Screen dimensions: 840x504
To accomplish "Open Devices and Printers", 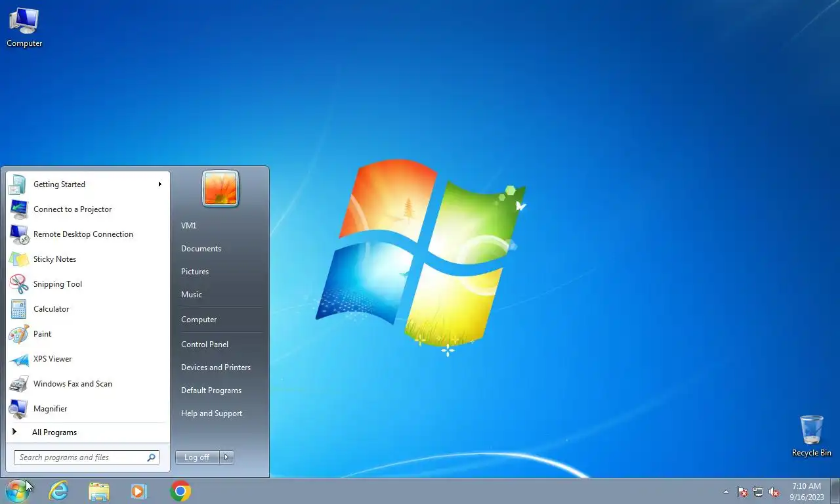I will (216, 367).
